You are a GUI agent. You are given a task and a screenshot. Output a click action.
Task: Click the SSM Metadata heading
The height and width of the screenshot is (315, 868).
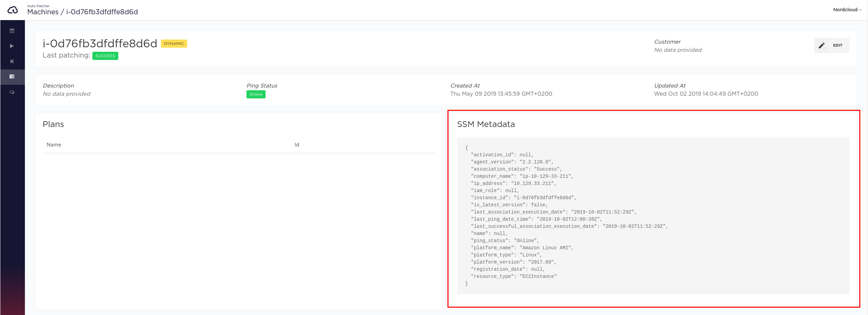pyautogui.click(x=486, y=124)
